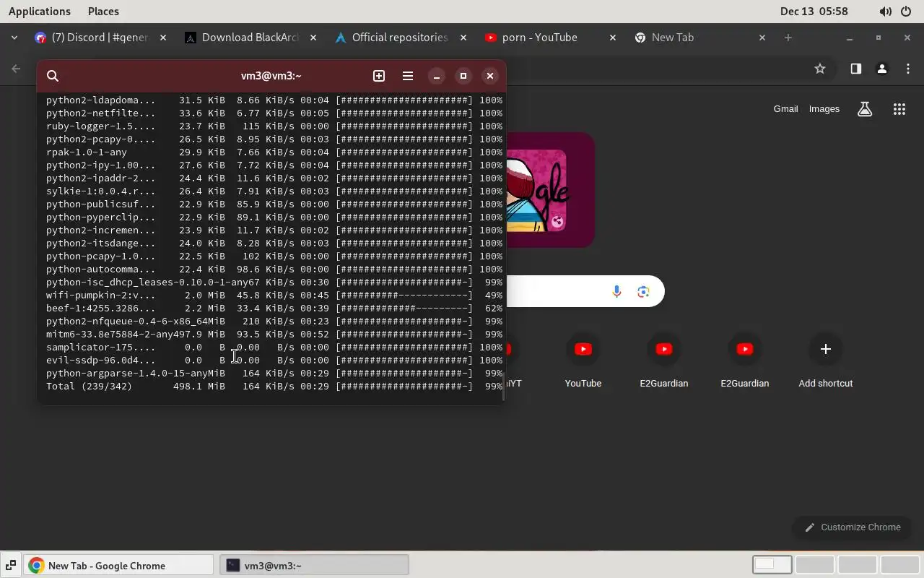Switch to Official repositories tab

(401, 38)
